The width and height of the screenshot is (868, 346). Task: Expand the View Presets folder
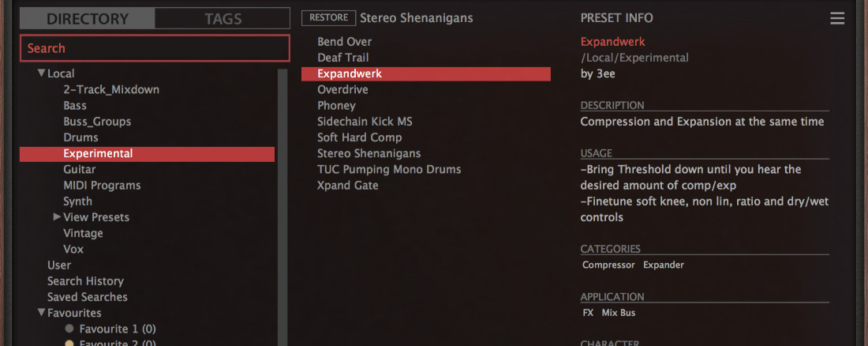click(x=57, y=216)
